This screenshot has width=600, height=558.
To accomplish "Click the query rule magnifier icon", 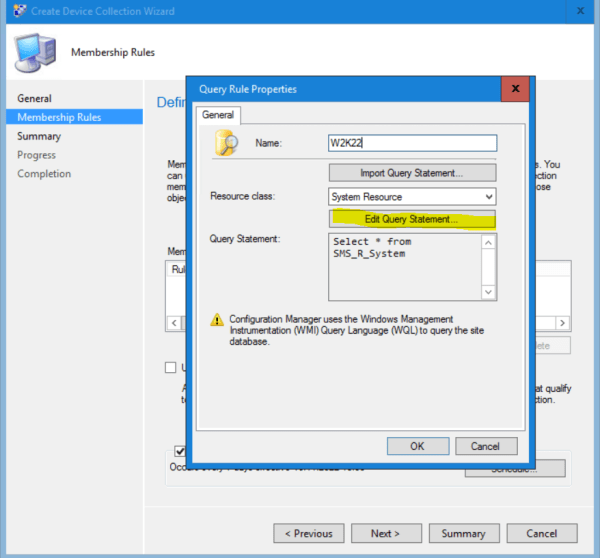I will coord(227,143).
